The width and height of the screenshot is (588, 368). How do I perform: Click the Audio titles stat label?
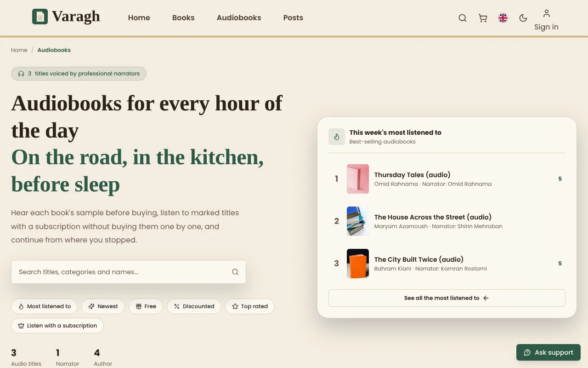click(26, 364)
